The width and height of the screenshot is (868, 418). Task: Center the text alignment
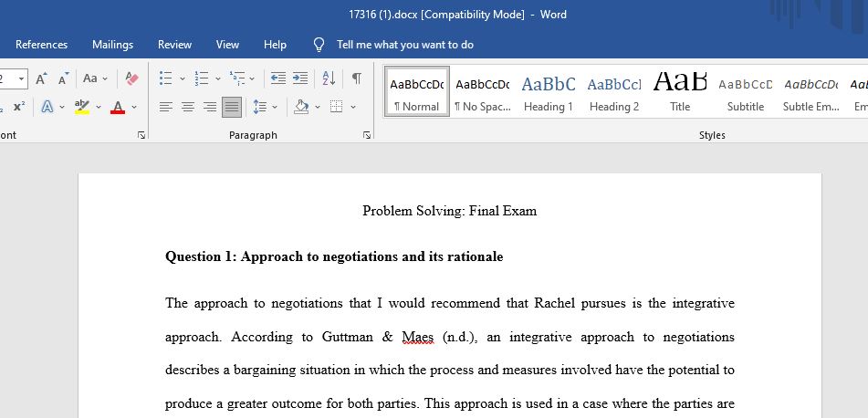(188, 107)
